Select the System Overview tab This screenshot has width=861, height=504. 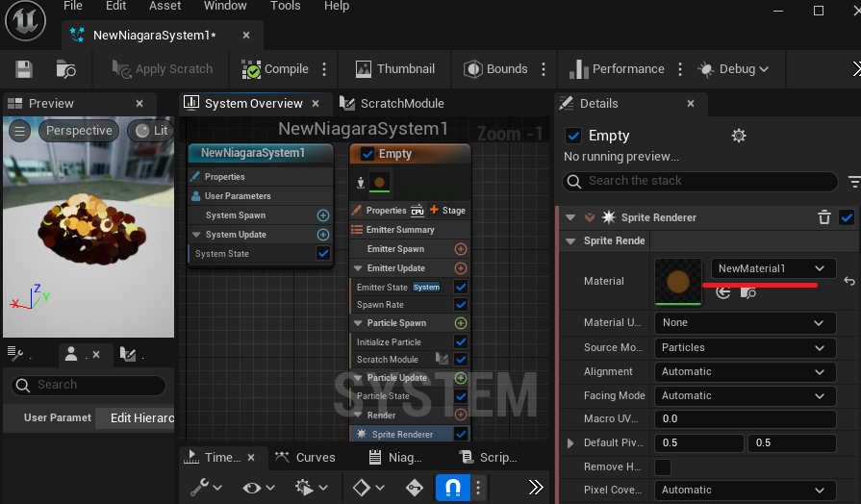pos(253,103)
